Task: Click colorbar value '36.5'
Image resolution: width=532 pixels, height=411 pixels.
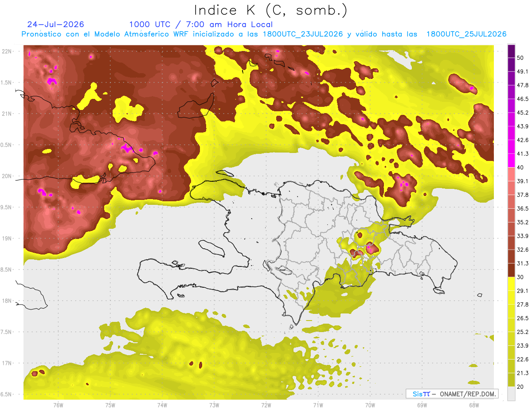Action: pos(523,208)
